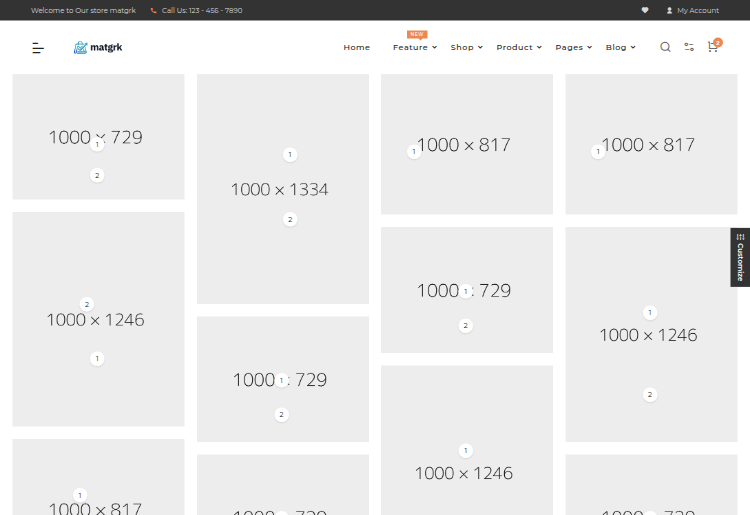Screen dimensions: 750x515
Task: Expand the Feature menu dropdown
Action: pyautogui.click(x=415, y=47)
